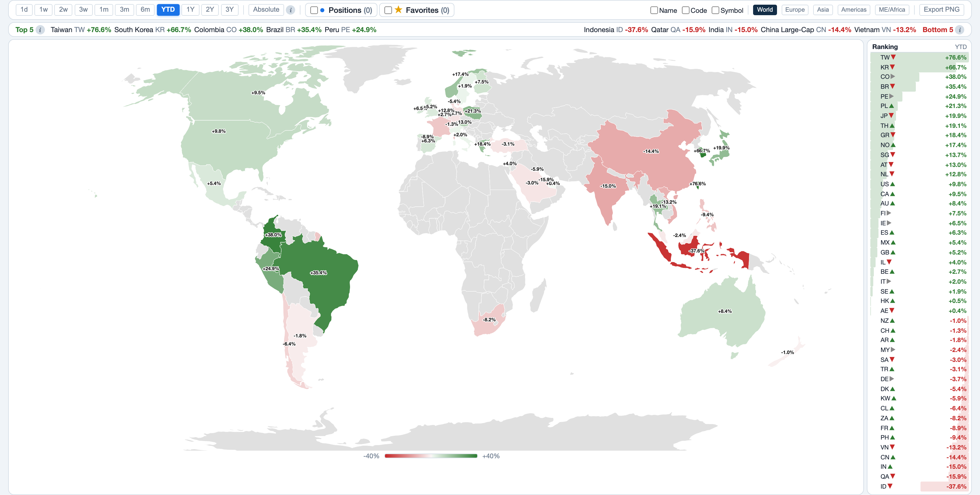The image size is (980, 495).
Task: Switch to the Americas region tab
Action: point(854,10)
